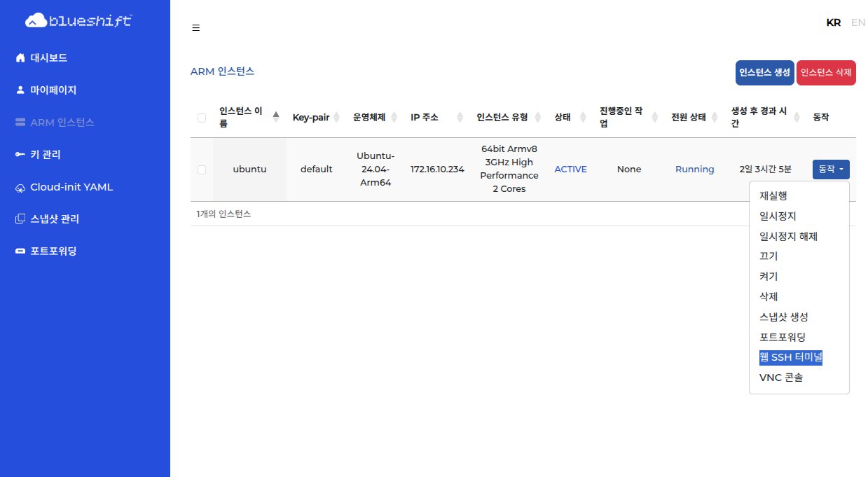Click the Cloud-init YAML cloud icon
This screenshot has width=868, height=477.
20,188
